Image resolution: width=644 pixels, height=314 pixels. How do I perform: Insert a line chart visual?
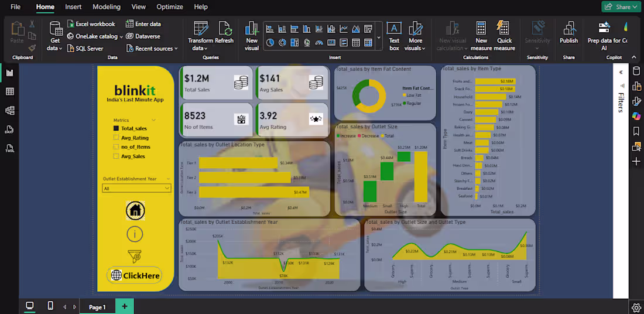[x=344, y=29]
